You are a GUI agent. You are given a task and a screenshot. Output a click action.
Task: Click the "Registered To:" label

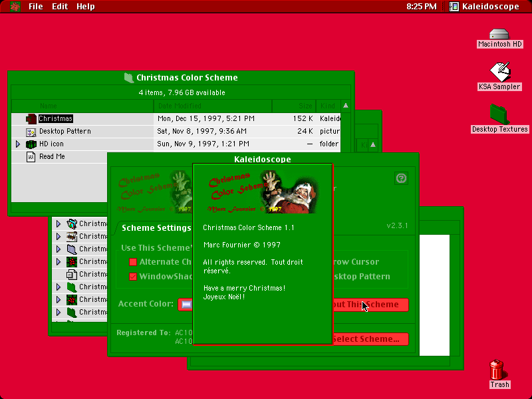point(144,333)
